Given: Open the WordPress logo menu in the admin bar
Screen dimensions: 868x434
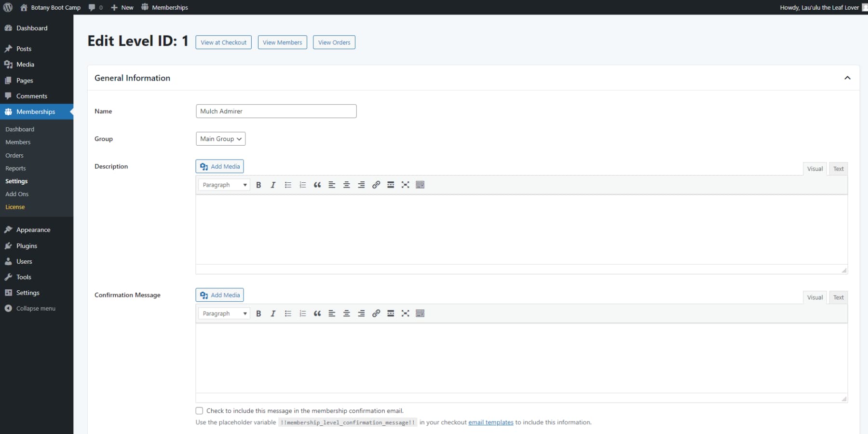Looking at the screenshot, I should click(x=8, y=7).
